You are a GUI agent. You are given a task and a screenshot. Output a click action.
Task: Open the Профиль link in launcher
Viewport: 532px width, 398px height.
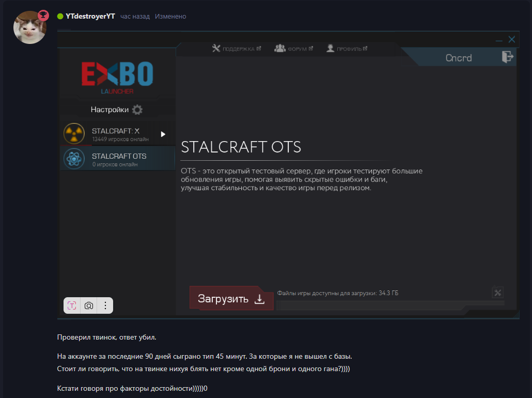click(347, 49)
